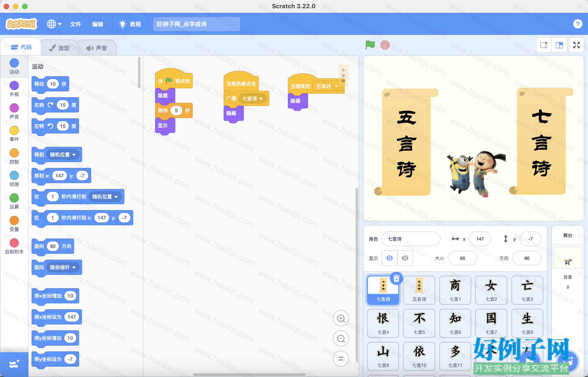The height and width of the screenshot is (377, 588).
Task: Open the help question mark
Action: [x=578, y=24]
